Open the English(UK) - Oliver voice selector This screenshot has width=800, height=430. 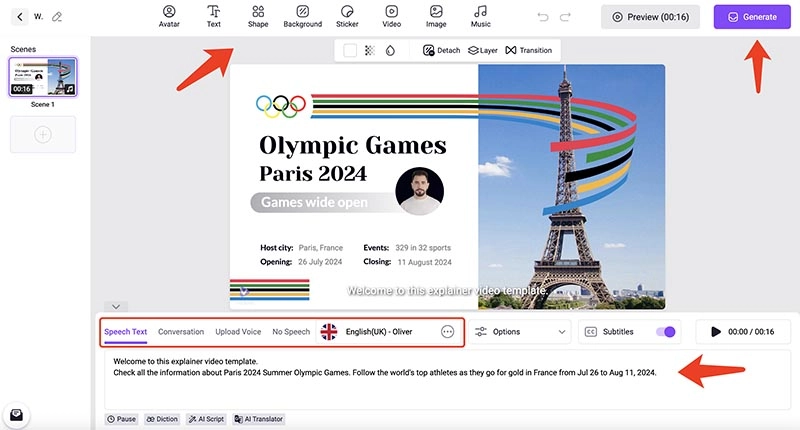point(378,332)
